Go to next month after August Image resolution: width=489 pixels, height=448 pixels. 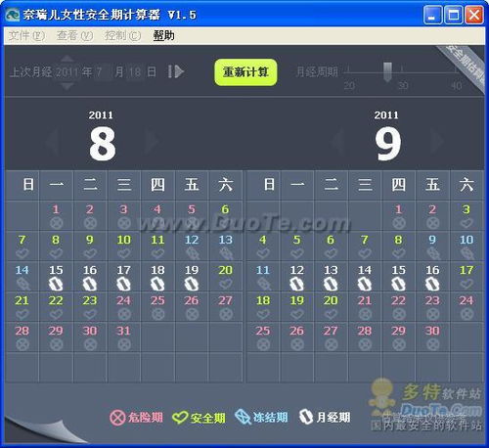[152, 141]
